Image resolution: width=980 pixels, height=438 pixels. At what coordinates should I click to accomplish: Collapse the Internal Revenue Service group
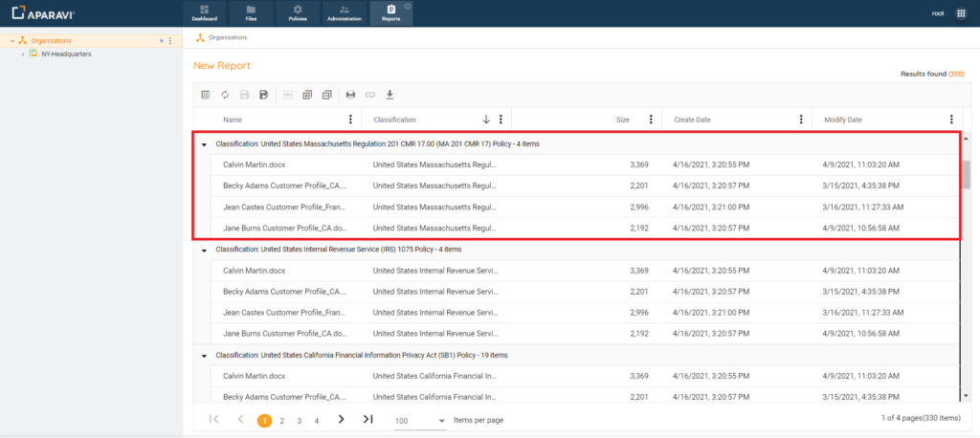[x=203, y=250]
